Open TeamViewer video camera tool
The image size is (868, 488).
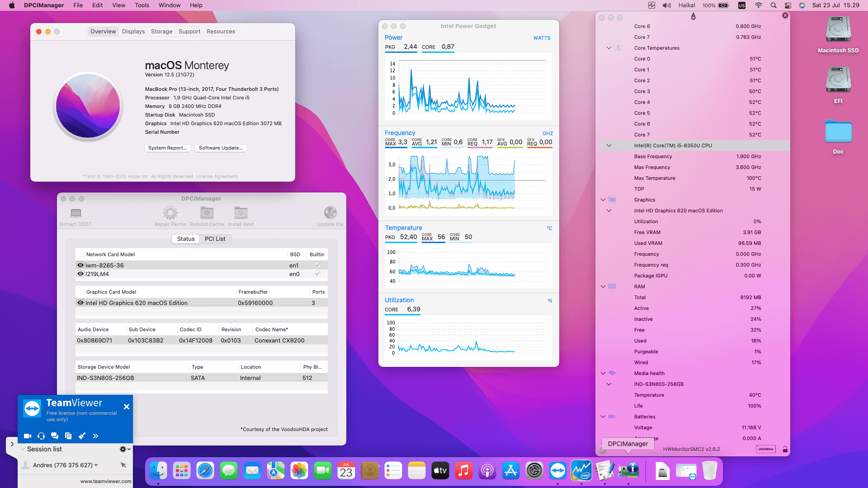tap(28, 436)
